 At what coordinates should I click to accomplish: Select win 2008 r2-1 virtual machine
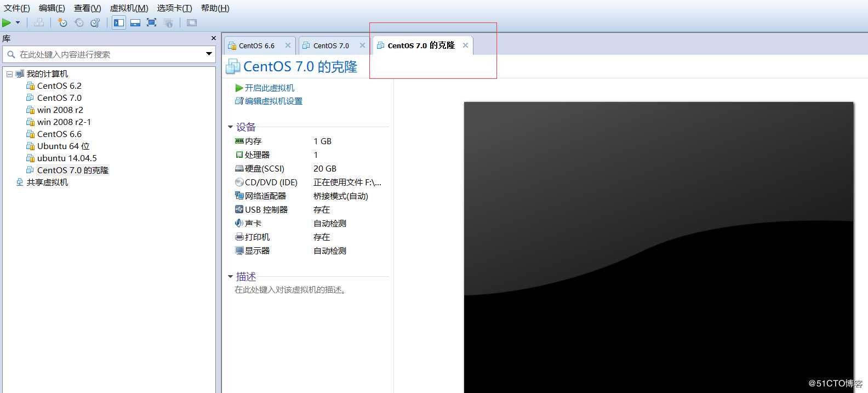click(64, 122)
